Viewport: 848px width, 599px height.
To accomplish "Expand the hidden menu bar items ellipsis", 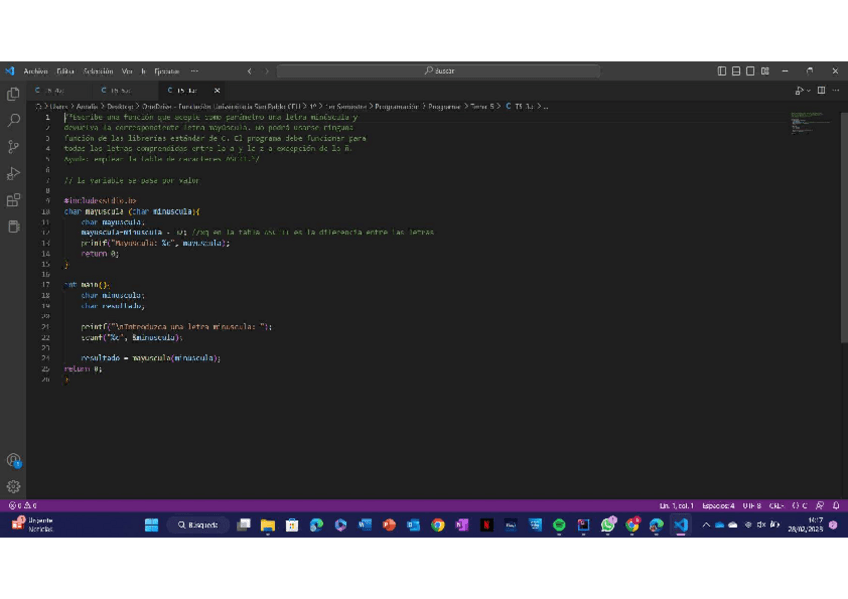I will [x=194, y=71].
